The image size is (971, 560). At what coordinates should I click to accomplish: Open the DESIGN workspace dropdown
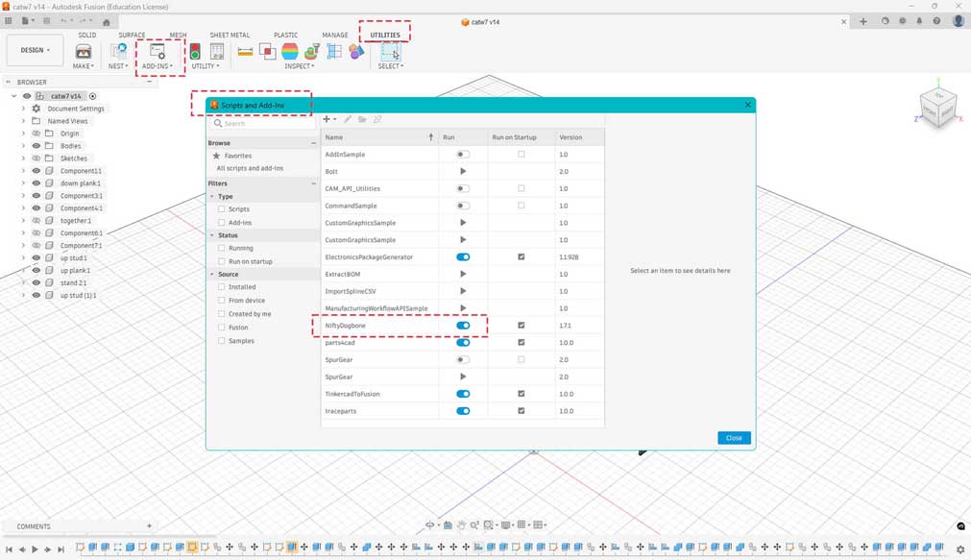pyautogui.click(x=36, y=50)
